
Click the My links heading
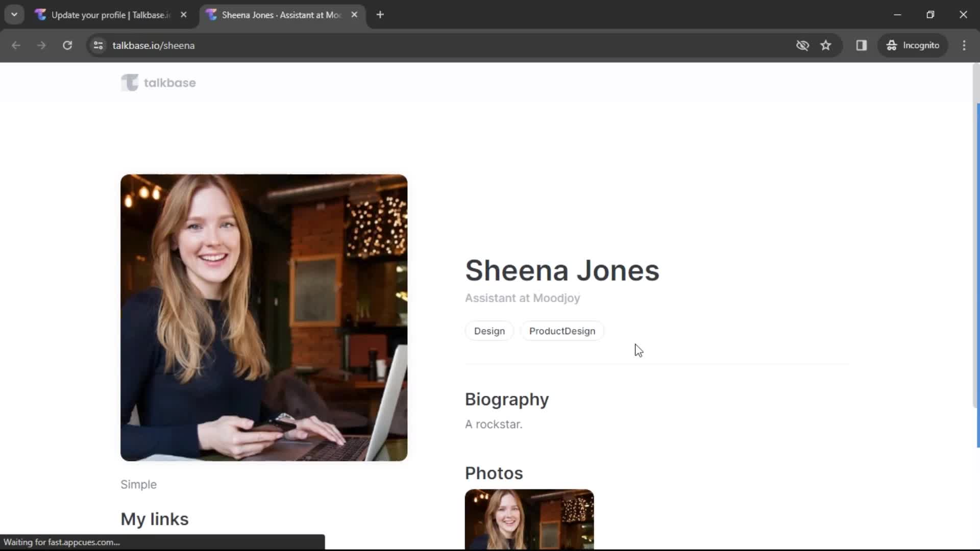coord(155,519)
